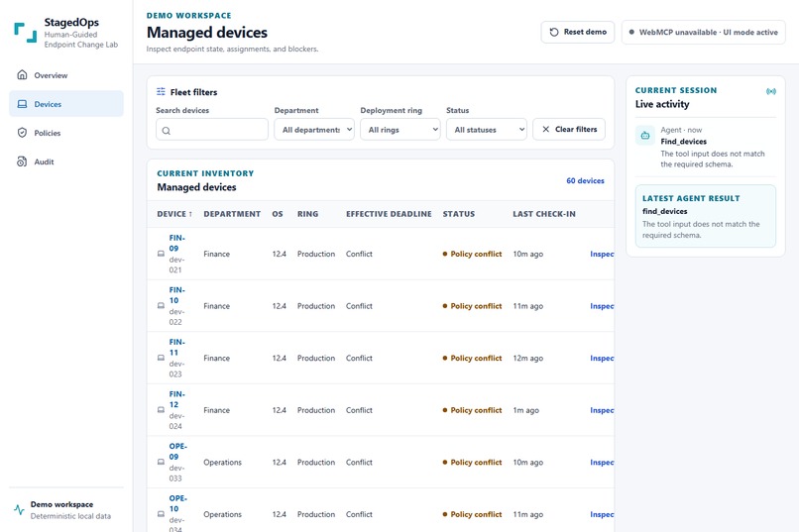
Task: Click the WebMCP unavailable status pill
Action: coord(703,32)
